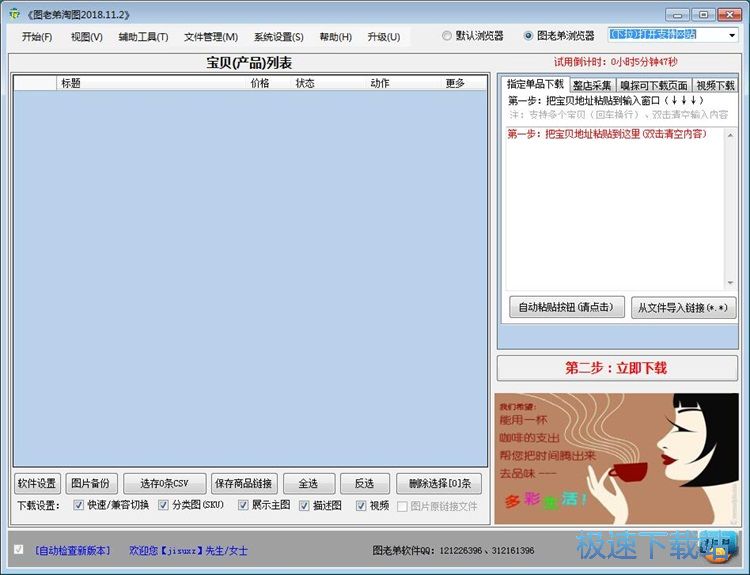Open the 系统设置(S) menu
Image resolution: width=750 pixels, height=575 pixels.
point(278,37)
